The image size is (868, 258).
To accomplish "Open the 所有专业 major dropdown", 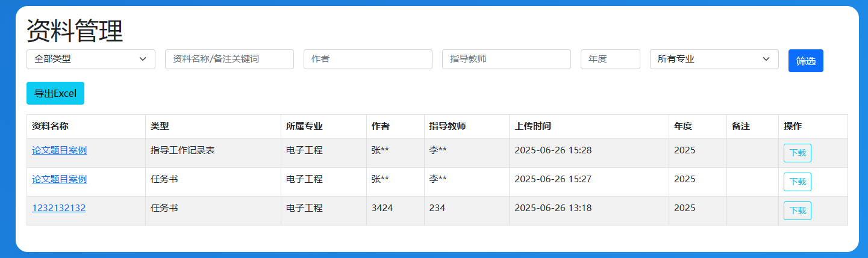I will (x=714, y=59).
